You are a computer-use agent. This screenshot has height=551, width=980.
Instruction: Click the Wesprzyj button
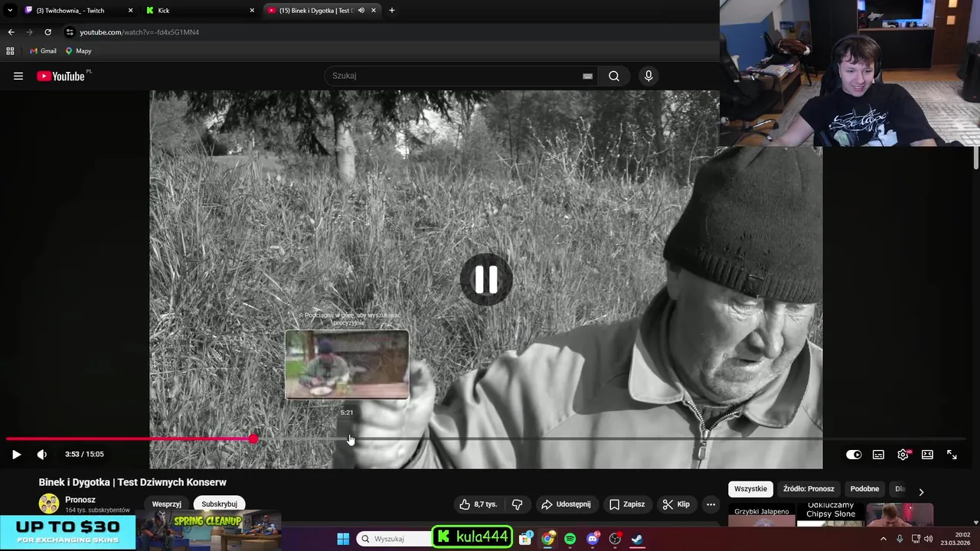tap(166, 504)
